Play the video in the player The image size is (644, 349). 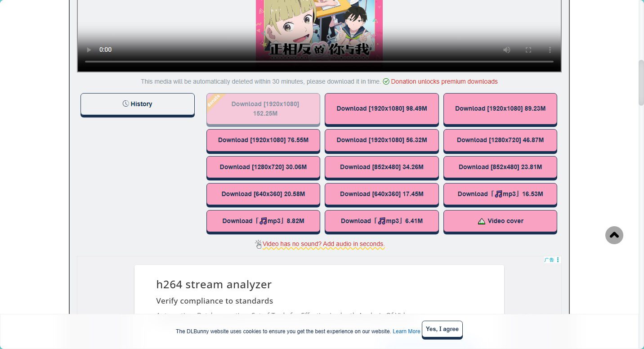[x=89, y=50]
